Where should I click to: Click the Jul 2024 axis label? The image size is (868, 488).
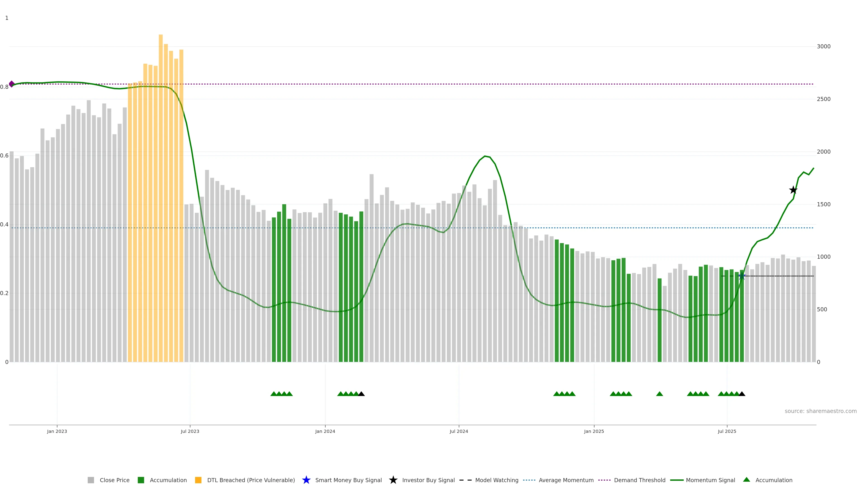pyautogui.click(x=459, y=431)
